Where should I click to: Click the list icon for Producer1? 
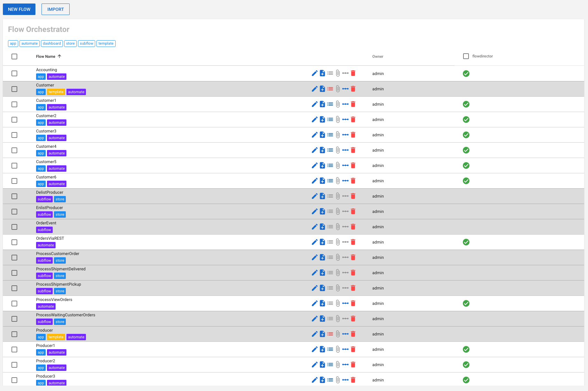click(330, 349)
